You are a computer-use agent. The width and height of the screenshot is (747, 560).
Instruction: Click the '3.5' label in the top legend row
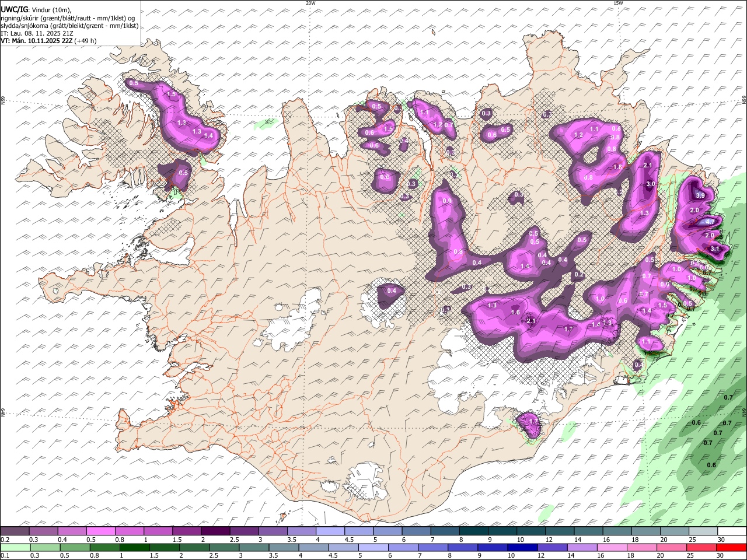tap(291, 540)
